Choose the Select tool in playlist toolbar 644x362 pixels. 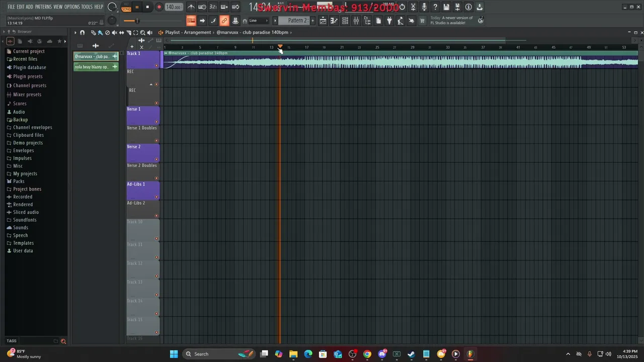tap(135, 33)
